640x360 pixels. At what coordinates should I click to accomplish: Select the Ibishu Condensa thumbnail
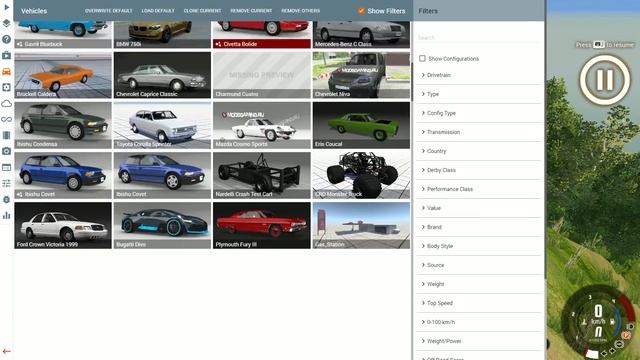(x=63, y=125)
